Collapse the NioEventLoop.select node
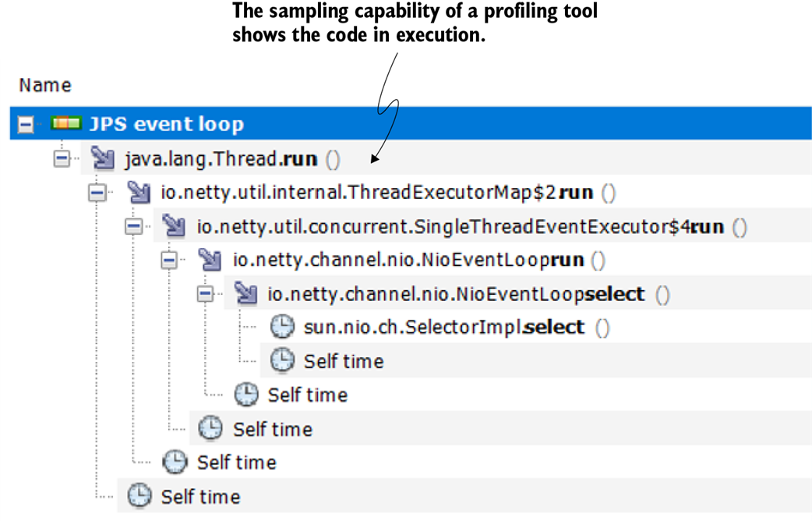This screenshot has width=812, height=521. coord(205,294)
